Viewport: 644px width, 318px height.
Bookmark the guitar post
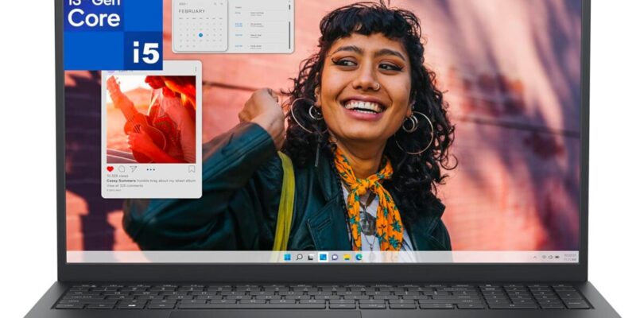pos(192,169)
